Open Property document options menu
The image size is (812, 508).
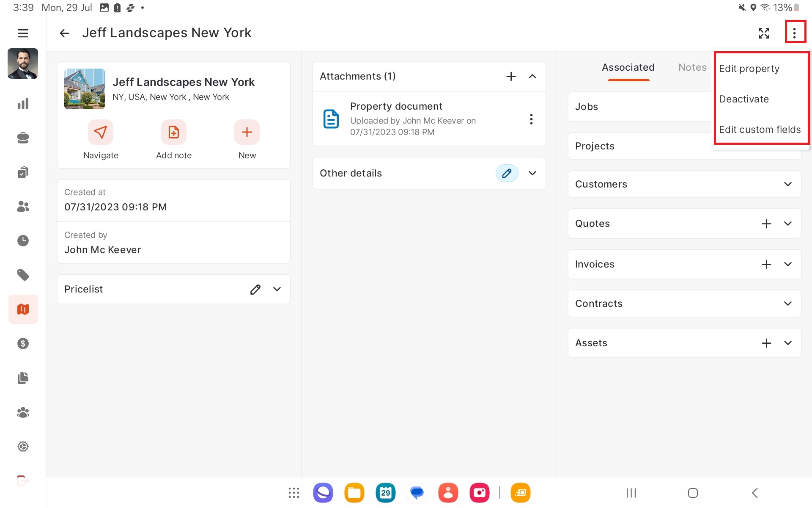(531, 119)
